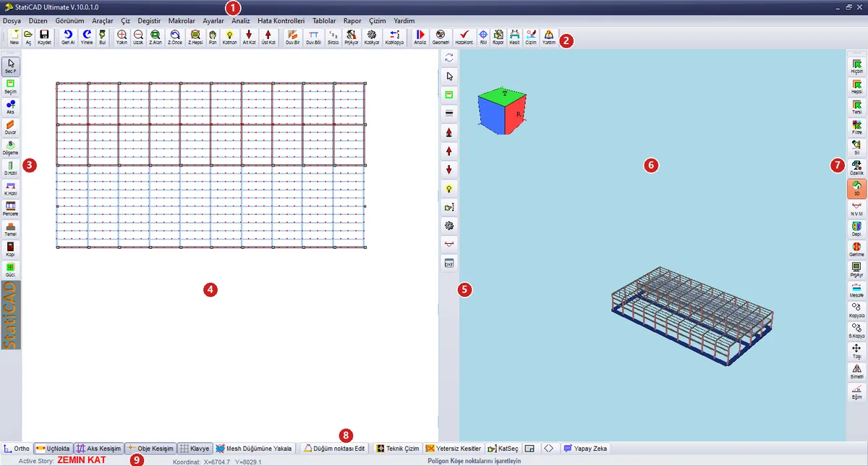This screenshot has width=868, height=466.
Task: Click the Taşı move tool
Action: click(x=857, y=351)
